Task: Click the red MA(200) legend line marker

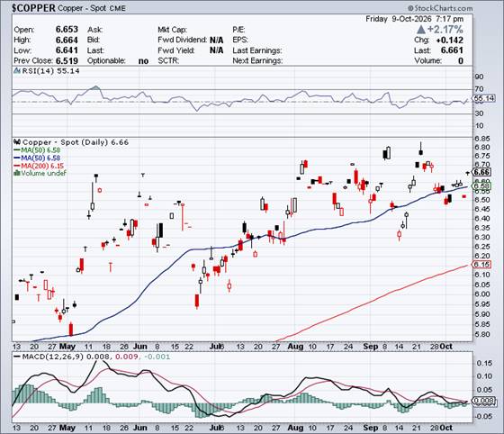Action: (x=17, y=166)
